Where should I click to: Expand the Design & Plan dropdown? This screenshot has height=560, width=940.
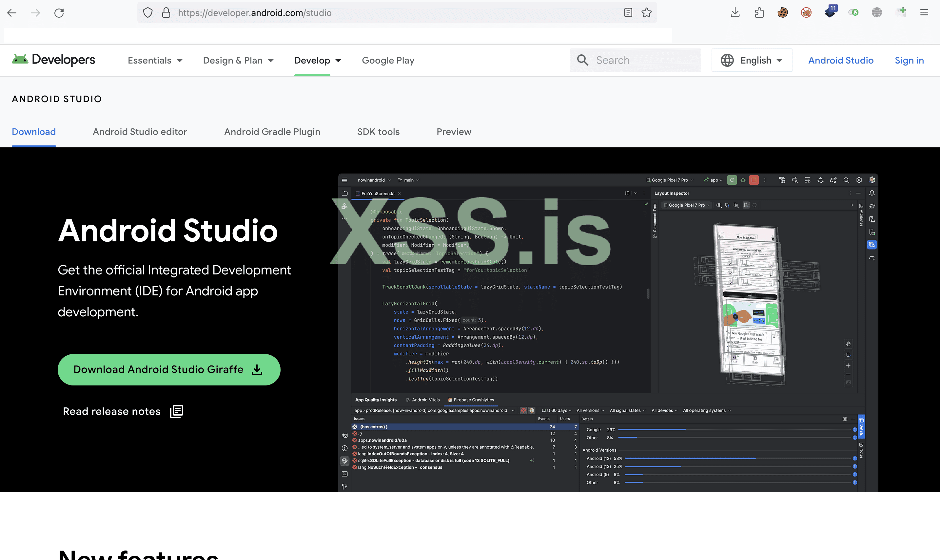click(238, 60)
